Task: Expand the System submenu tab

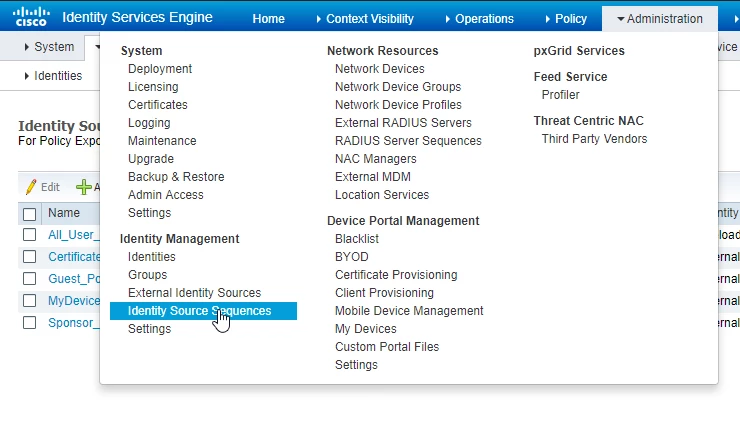Action: pyautogui.click(x=50, y=47)
